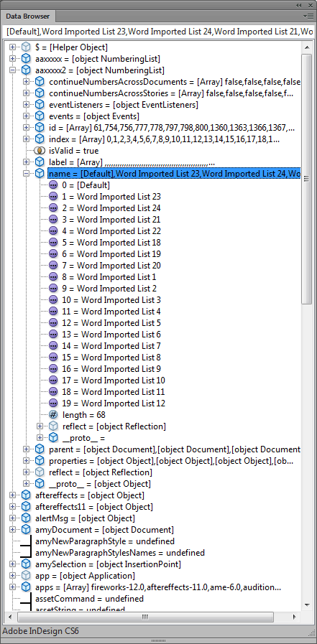This screenshot has width=317, height=644.
Task: Expand the aftereffects = [object Object] node
Action: coord(12,495)
